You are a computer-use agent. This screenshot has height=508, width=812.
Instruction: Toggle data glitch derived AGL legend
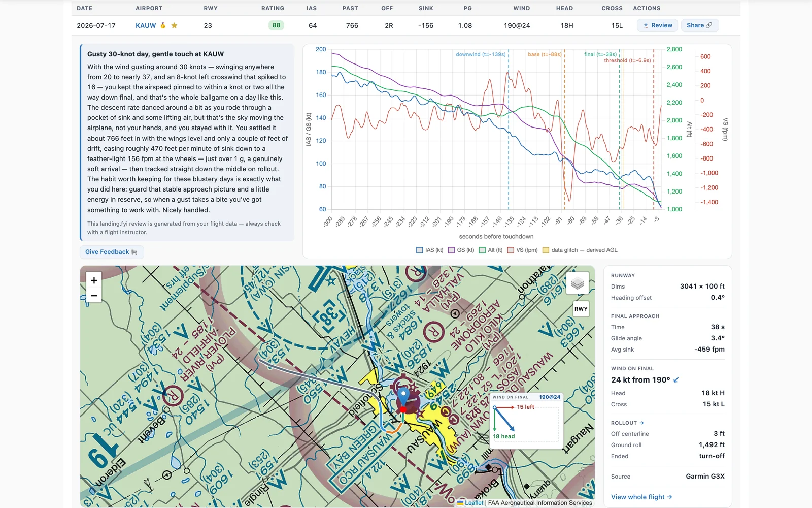point(580,250)
